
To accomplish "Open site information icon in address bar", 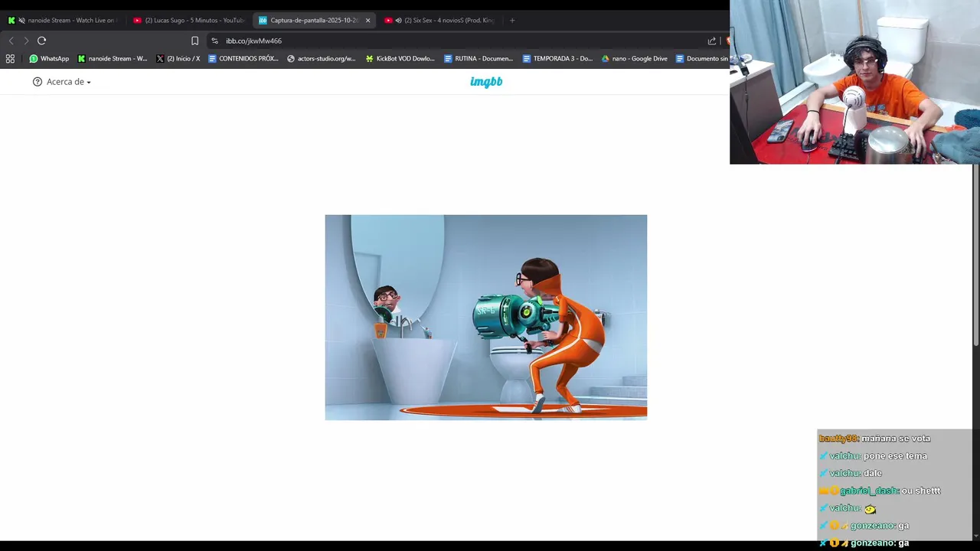I will 214,41.
